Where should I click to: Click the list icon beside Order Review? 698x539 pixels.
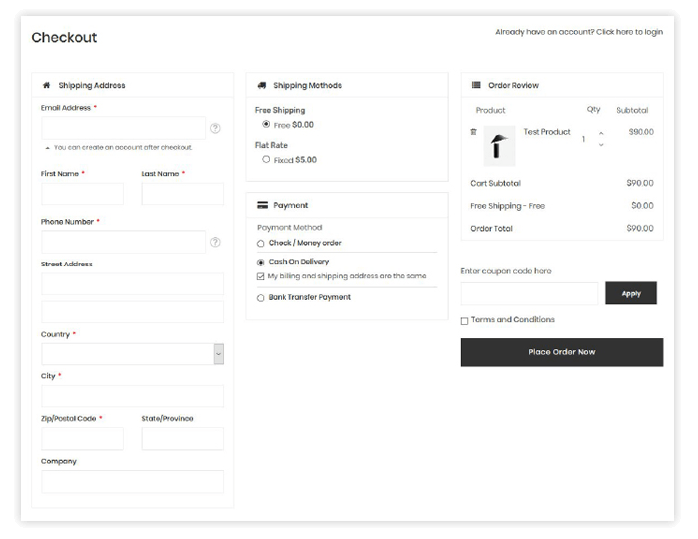pyautogui.click(x=476, y=85)
